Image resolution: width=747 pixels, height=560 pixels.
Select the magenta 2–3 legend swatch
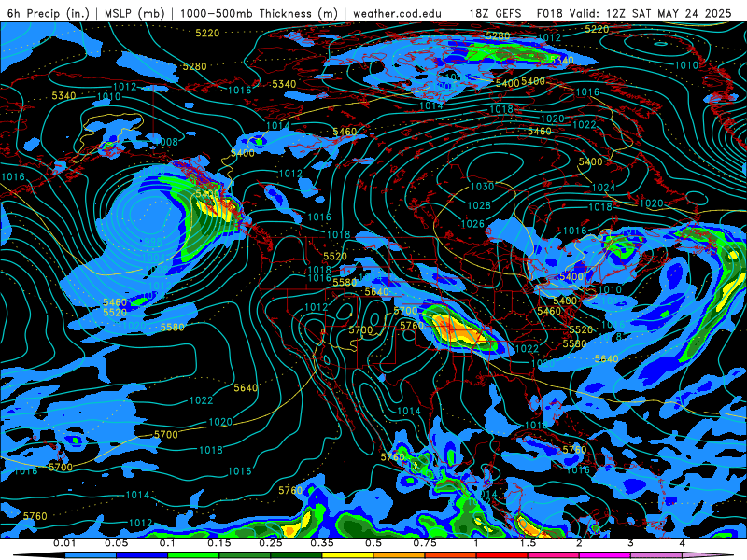(x=605, y=555)
